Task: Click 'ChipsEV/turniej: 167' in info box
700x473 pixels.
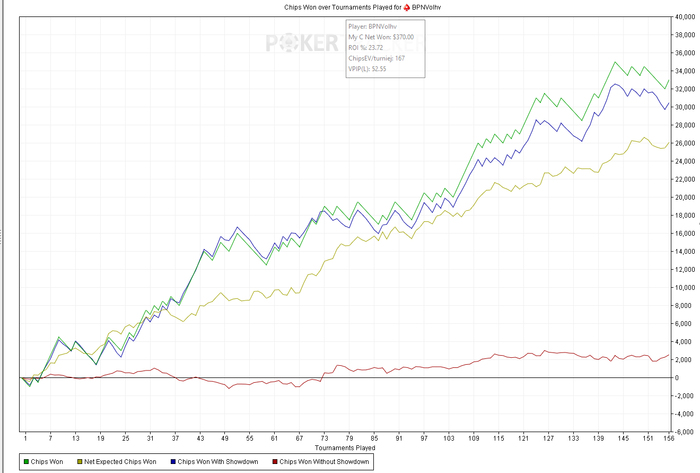Action: click(x=377, y=58)
